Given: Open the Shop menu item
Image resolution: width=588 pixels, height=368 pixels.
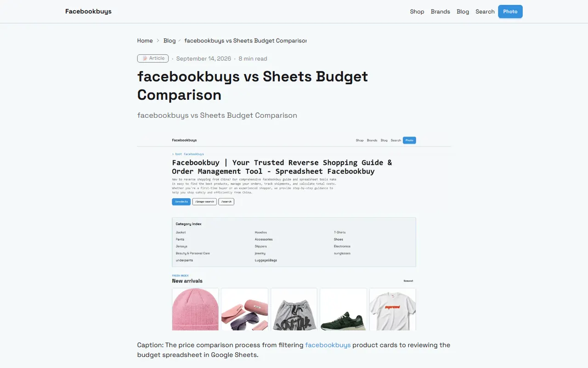Looking at the screenshot, I should (x=417, y=11).
